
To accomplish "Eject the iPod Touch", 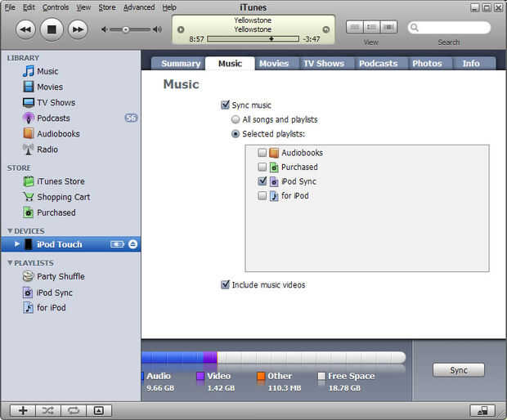I will 133,244.
